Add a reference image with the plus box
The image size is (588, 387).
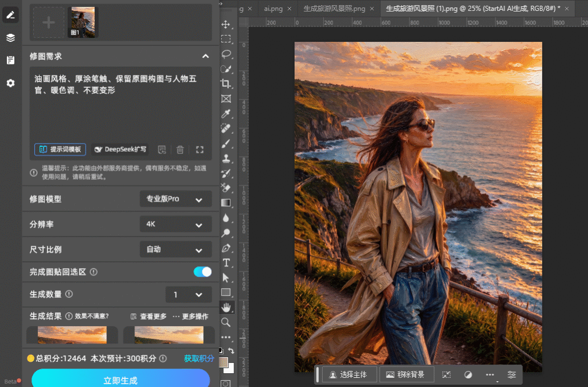48,22
